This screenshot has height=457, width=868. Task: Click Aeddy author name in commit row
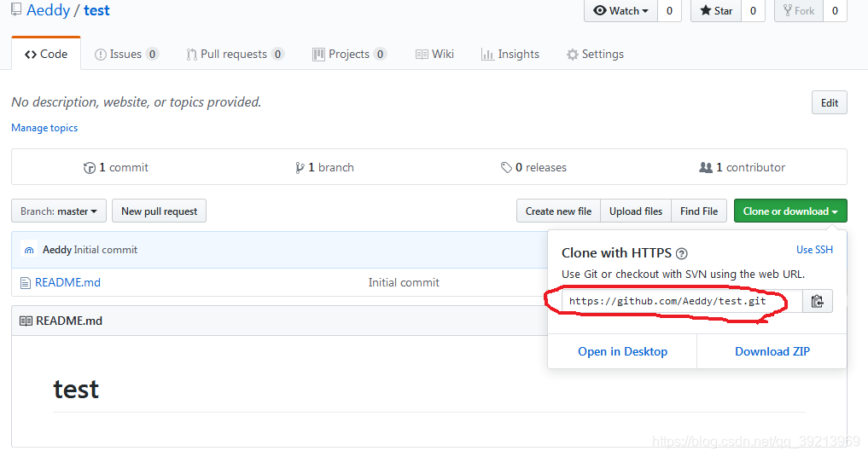coord(57,250)
